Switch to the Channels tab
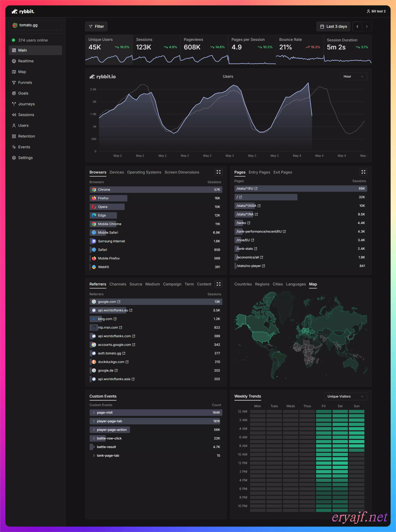This screenshot has height=532, width=396. (118, 284)
